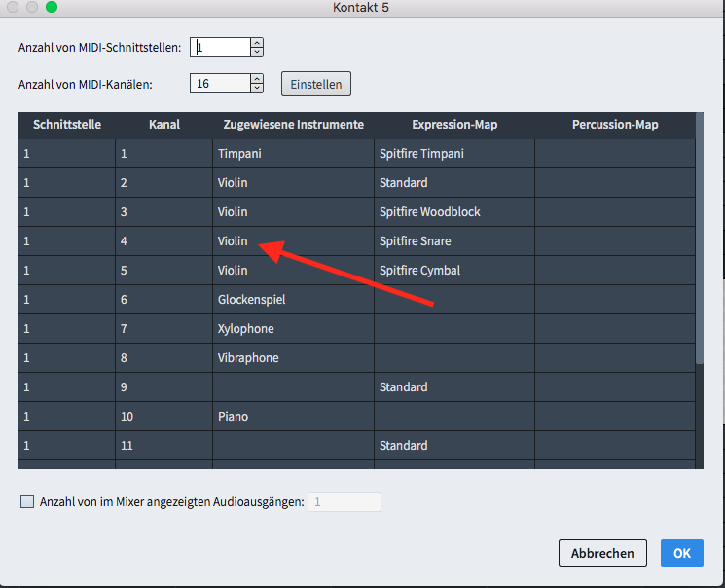This screenshot has width=725, height=588.
Task: Click the empty Expression-Map cell for Glockenspiel
Action: (x=454, y=299)
